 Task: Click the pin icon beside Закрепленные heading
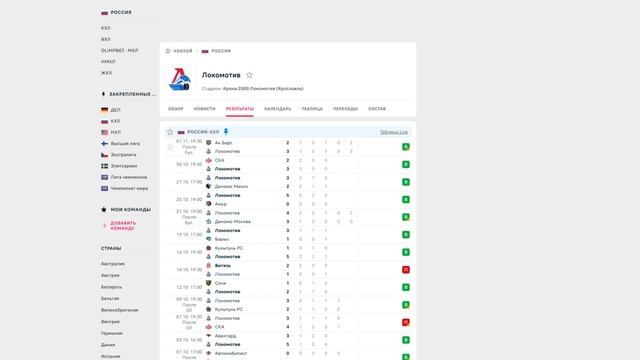(103, 94)
